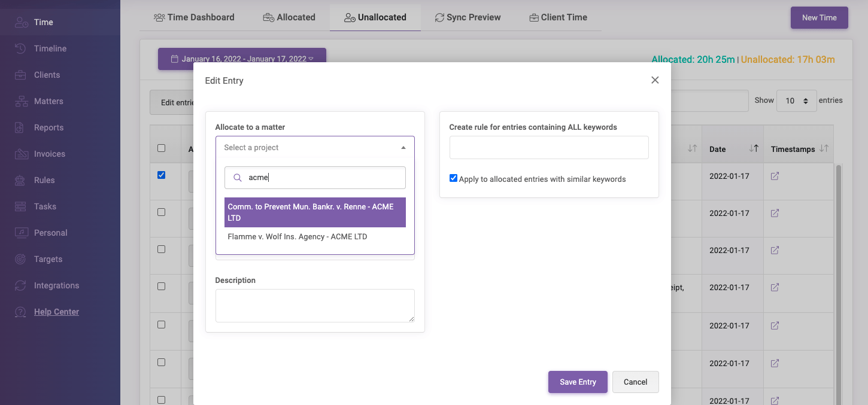Click the Integrations sync icon
This screenshot has width=868, height=405.
[x=20, y=285]
